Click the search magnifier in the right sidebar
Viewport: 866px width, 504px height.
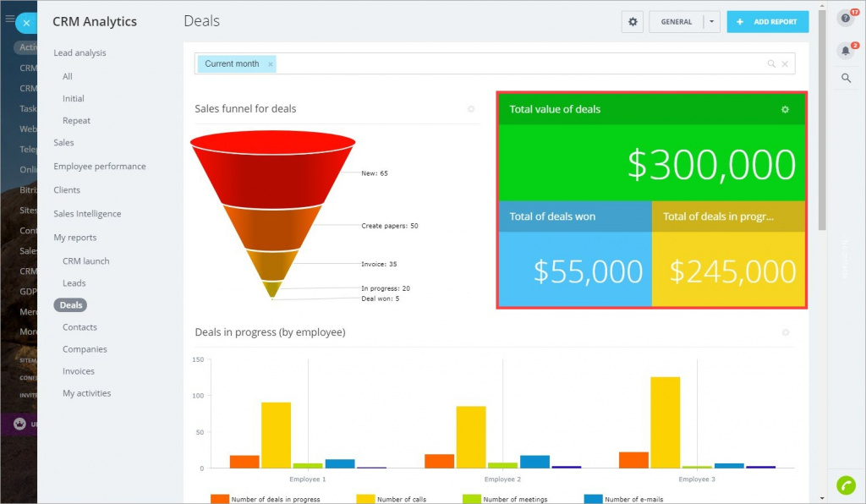coord(845,79)
